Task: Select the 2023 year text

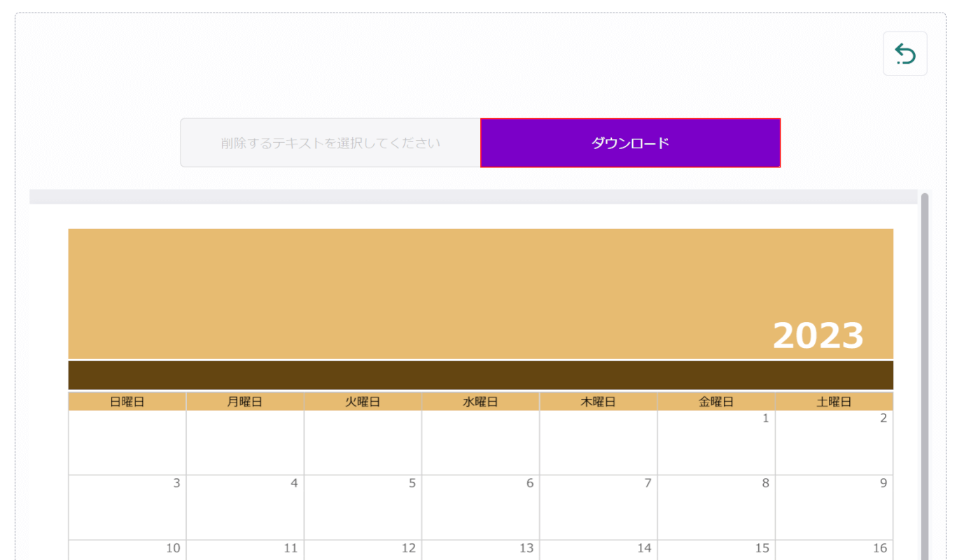Action: point(818,336)
